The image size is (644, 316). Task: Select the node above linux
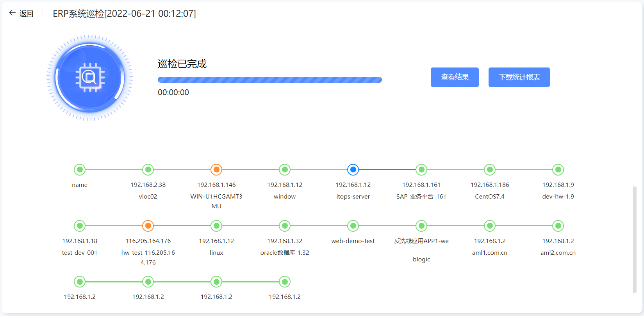click(216, 226)
